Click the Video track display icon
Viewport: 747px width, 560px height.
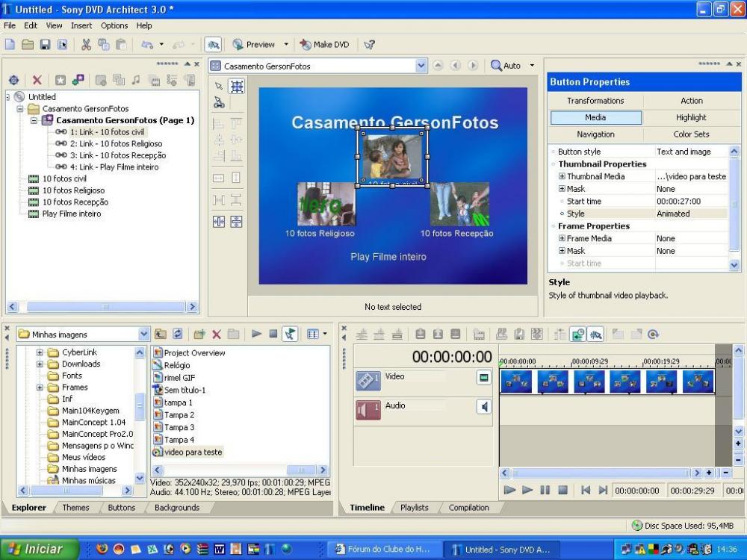[x=484, y=378]
